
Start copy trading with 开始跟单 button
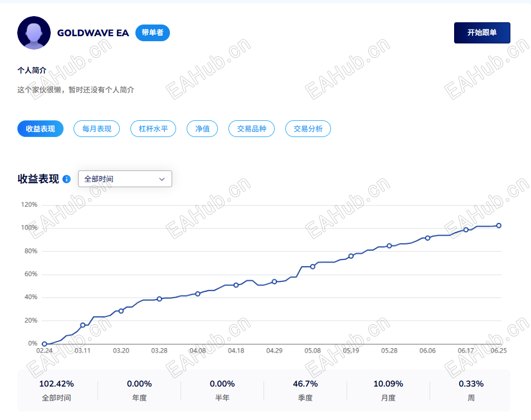482,33
